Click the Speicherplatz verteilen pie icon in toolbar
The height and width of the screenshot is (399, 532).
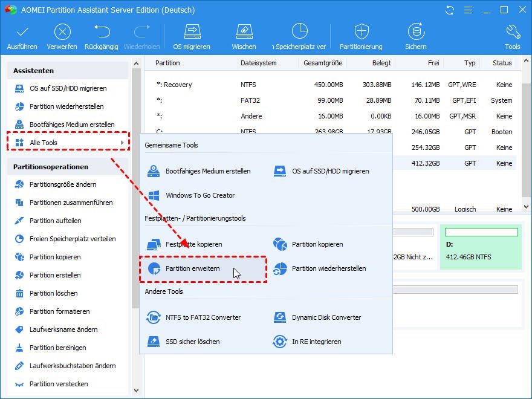click(x=299, y=31)
